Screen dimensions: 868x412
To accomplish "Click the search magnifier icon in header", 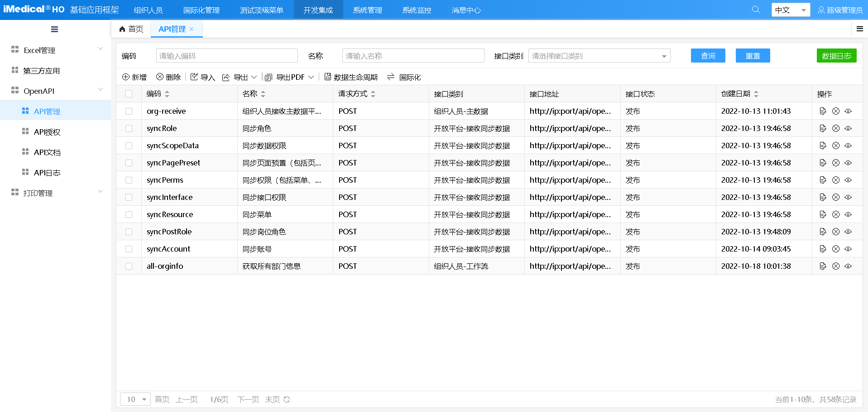I will [756, 10].
